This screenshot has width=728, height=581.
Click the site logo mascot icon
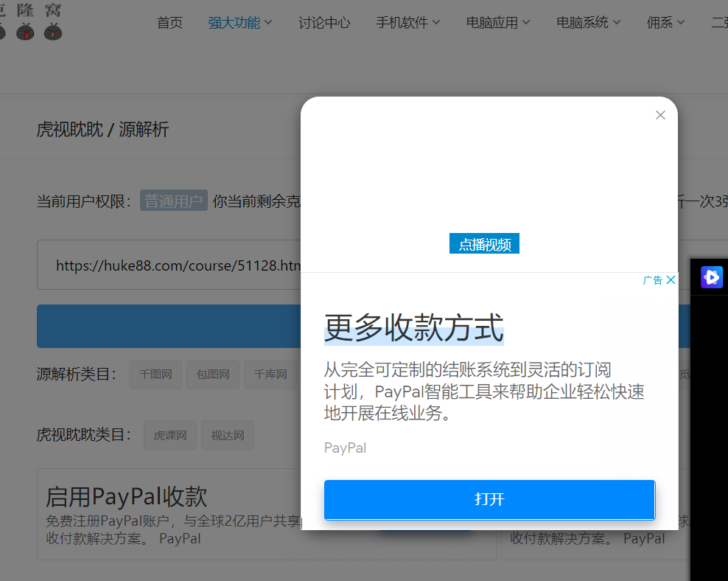31,22
